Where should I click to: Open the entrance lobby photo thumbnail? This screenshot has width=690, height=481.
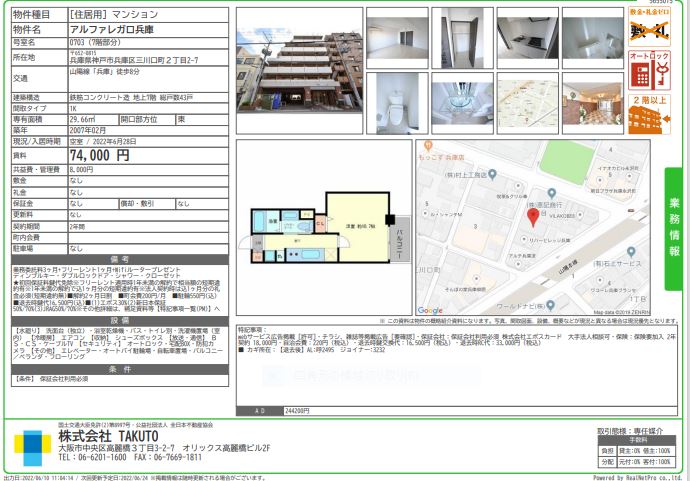click(593, 103)
